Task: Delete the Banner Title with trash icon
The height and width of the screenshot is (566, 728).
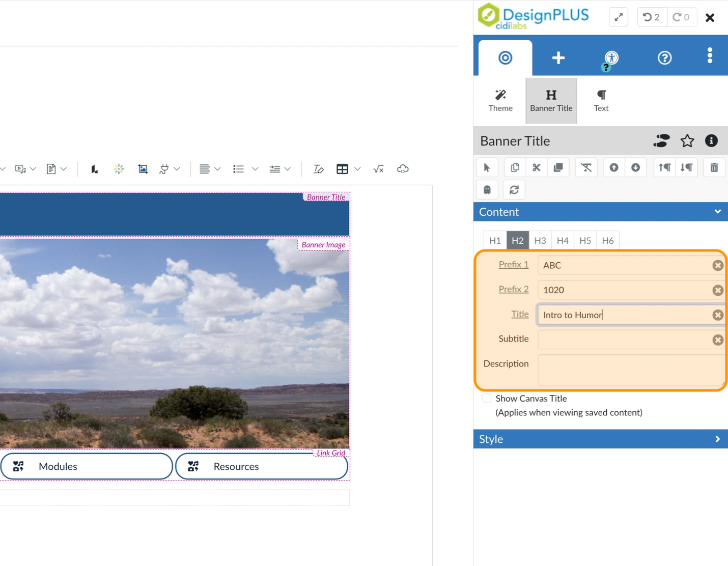Action: [x=714, y=167]
